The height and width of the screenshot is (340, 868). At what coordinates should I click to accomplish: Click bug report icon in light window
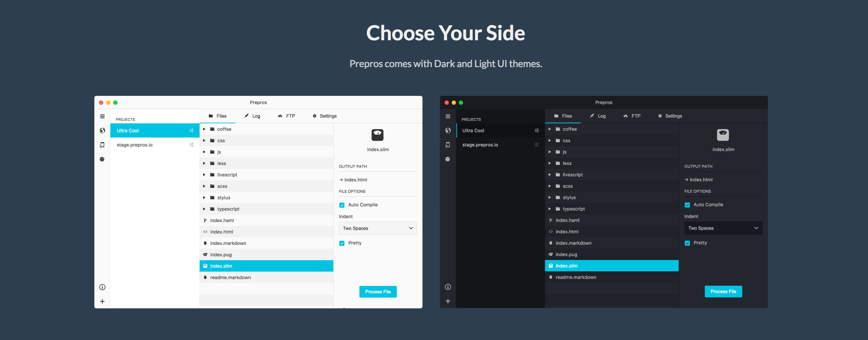point(102,159)
